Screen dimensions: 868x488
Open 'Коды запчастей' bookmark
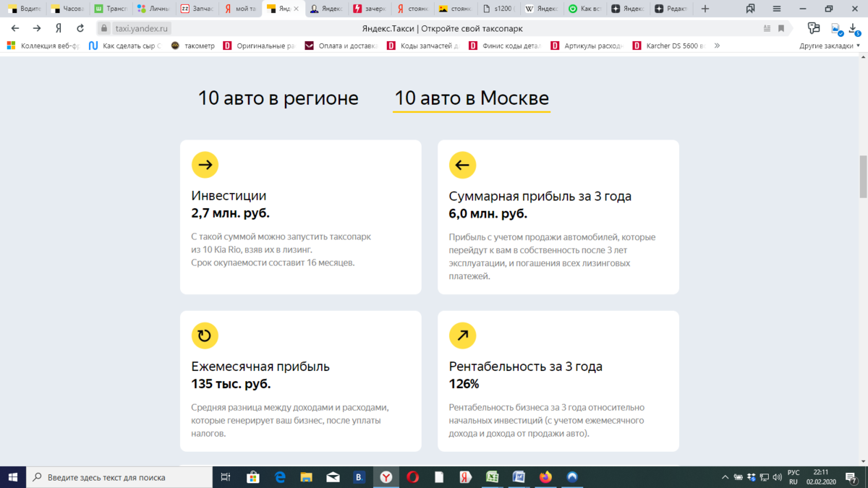[423, 46]
